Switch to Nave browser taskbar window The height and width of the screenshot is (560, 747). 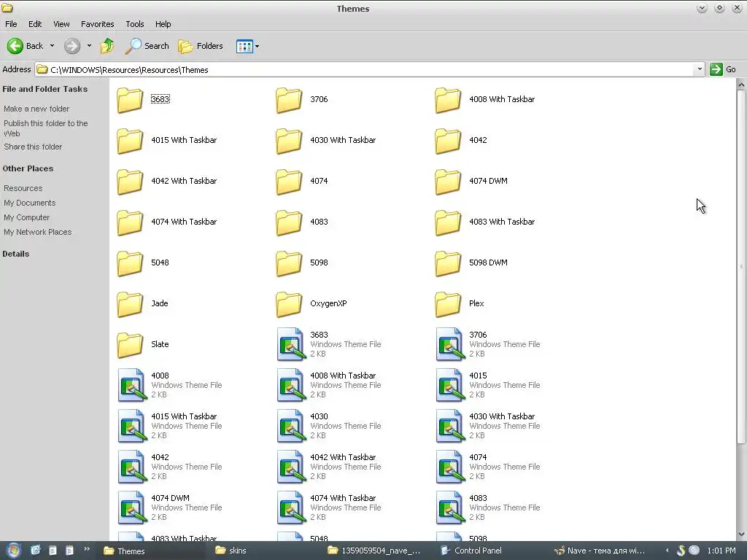pos(601,551)
